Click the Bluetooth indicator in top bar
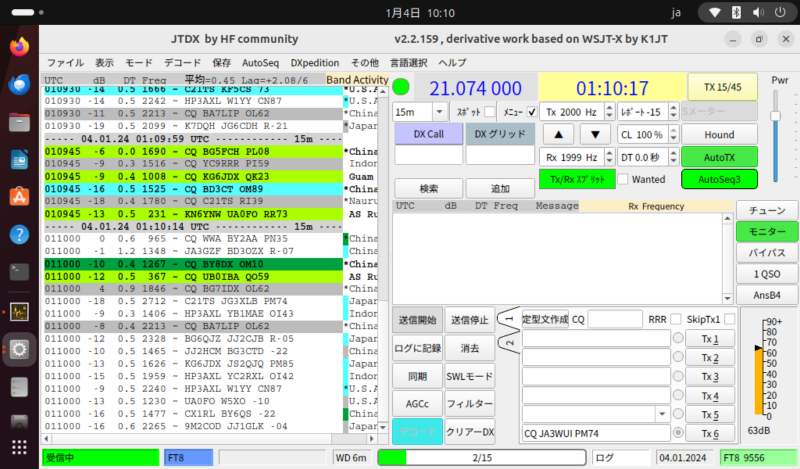Viewport: 800px width, 469px height. 736,12
